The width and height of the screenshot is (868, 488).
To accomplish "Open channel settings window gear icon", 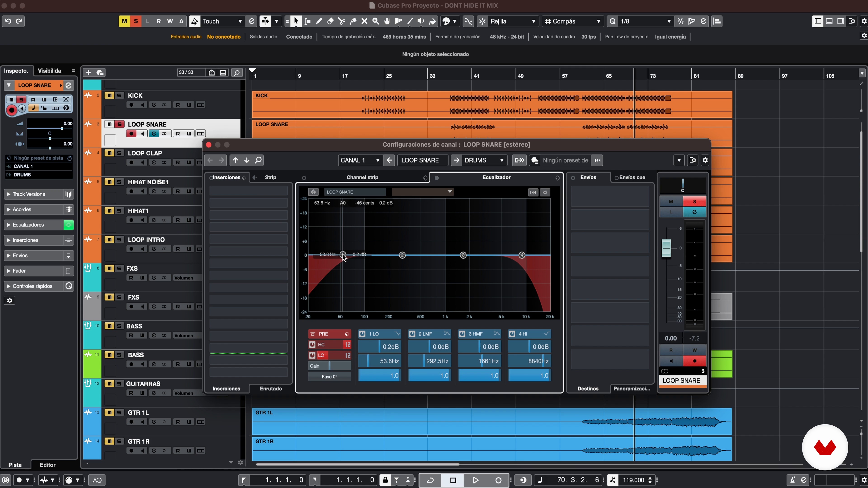I will coord(705,160).
